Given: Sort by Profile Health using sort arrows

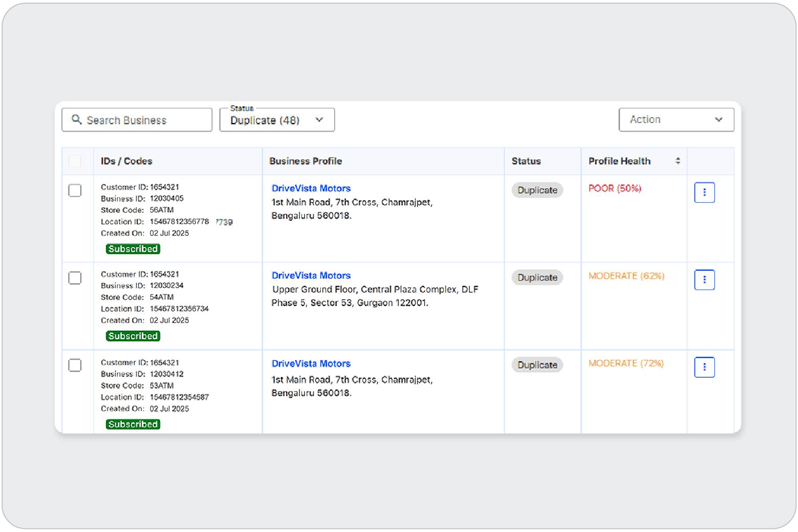Looking at the screenshot, I should (677, 161).
